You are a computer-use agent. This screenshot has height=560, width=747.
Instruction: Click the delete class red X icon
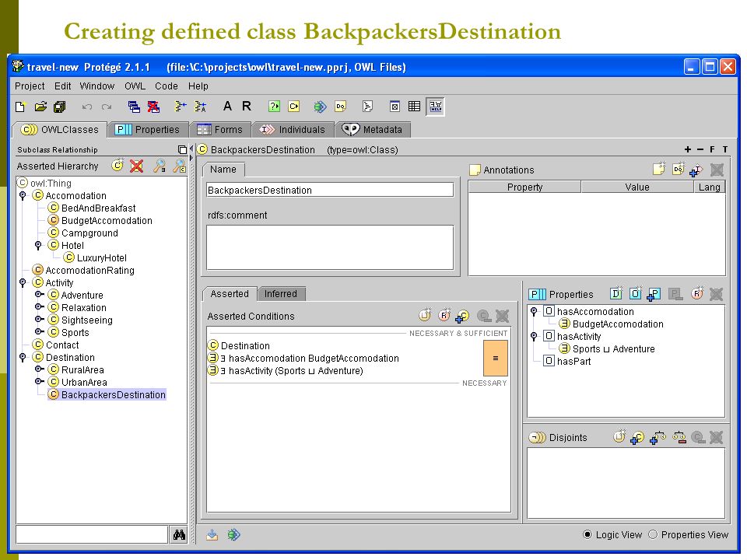(x=137, y=166)
